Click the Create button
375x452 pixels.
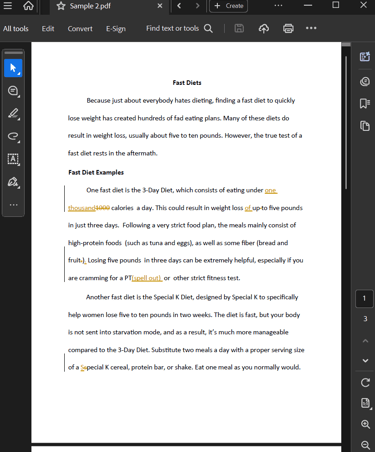[229, 6]
